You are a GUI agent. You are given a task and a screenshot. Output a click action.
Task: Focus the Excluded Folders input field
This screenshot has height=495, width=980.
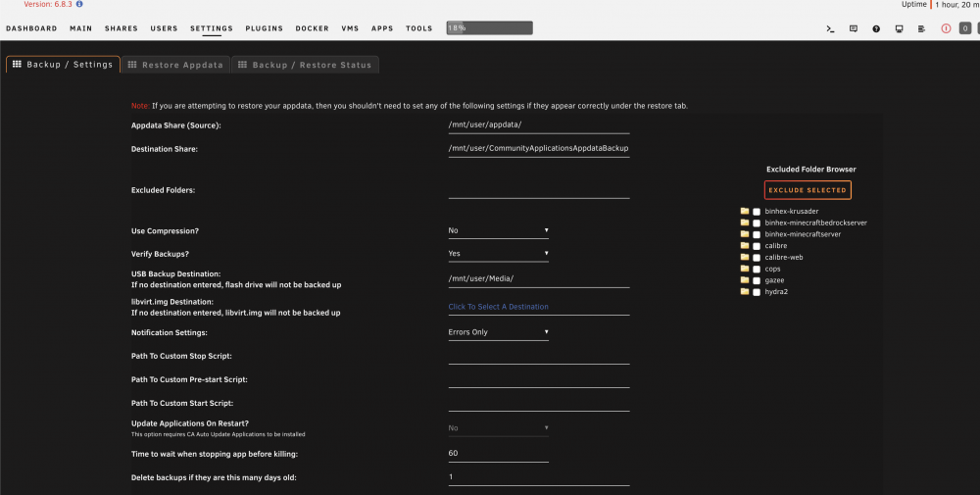[539, 190]
